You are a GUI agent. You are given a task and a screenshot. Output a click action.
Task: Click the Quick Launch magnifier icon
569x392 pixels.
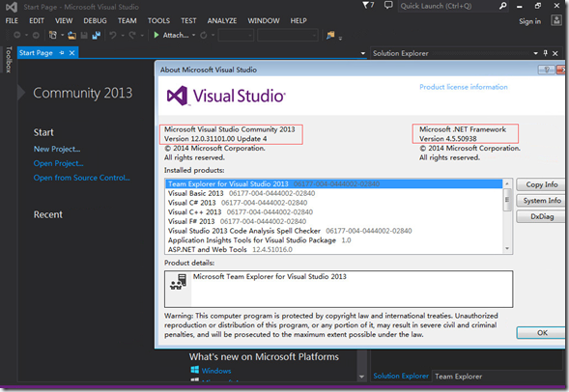502,6
